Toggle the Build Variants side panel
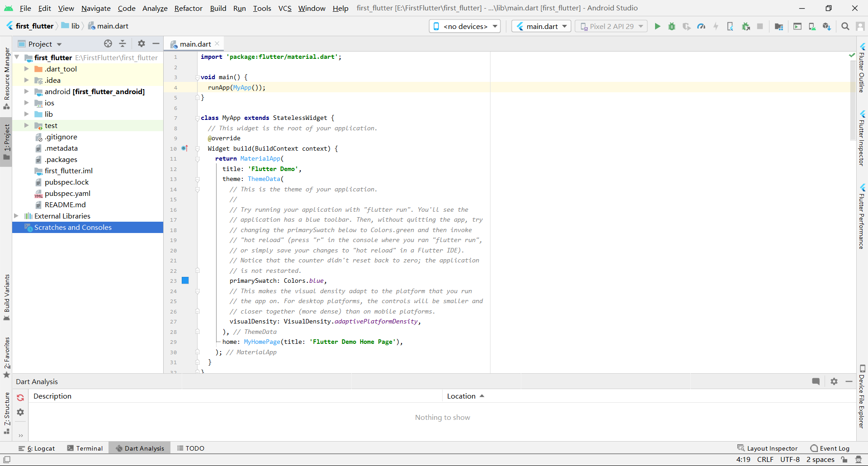 tap(7, 297)
